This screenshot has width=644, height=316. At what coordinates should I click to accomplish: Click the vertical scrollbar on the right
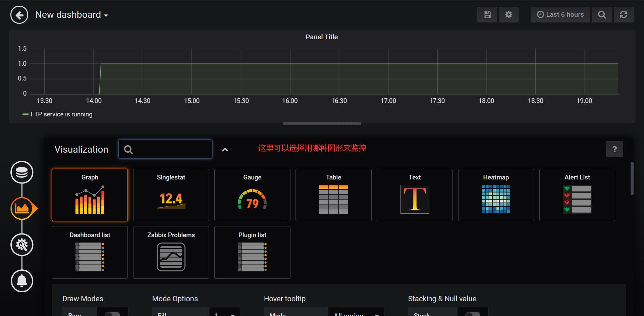(x=632, y=178)
